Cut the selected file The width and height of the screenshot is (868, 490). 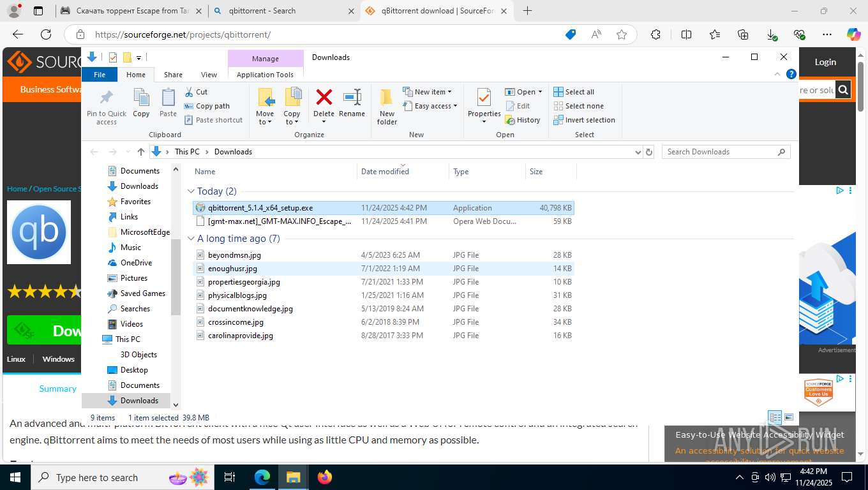(x=196, y=92)
